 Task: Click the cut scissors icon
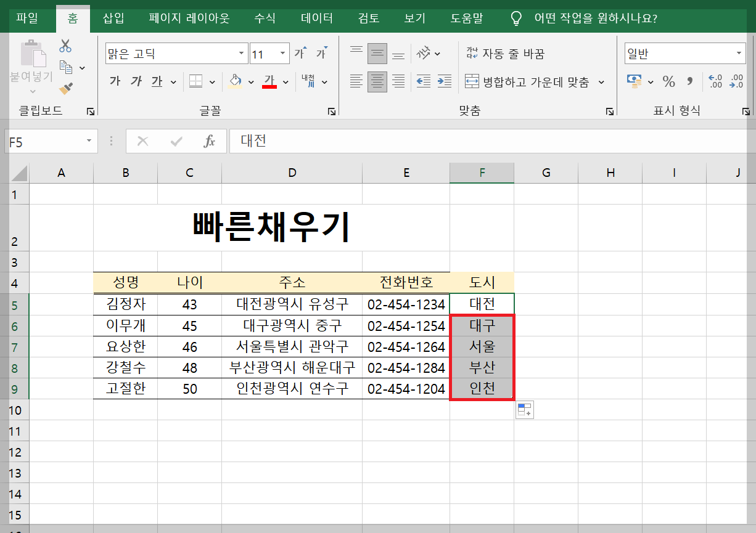(64, 45)
